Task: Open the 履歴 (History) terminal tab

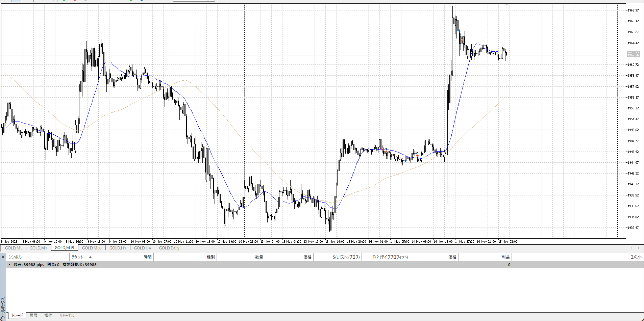Action: (x=33, y=316)
